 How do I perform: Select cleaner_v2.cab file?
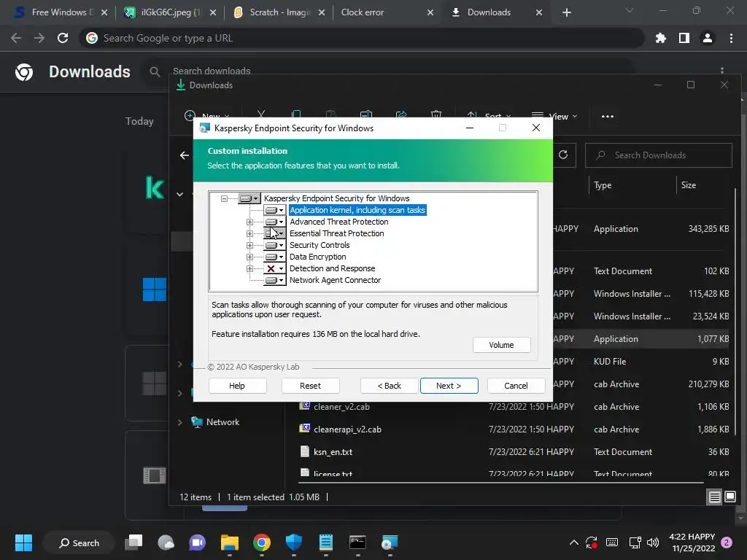[x=341, y=407]
